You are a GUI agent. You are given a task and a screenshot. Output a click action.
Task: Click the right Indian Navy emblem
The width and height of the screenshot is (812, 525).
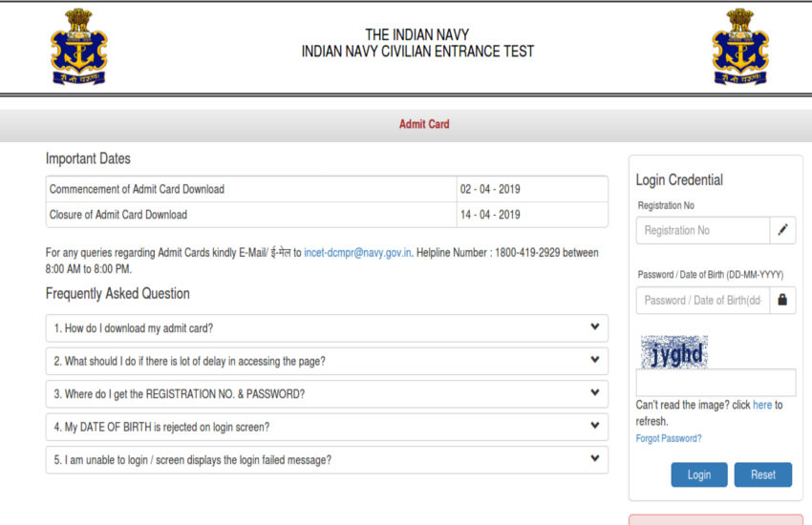tap(739, 46)
